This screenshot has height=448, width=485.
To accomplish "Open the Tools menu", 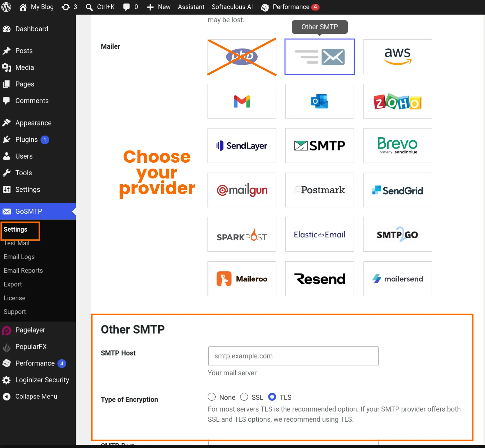I will 38,173.
